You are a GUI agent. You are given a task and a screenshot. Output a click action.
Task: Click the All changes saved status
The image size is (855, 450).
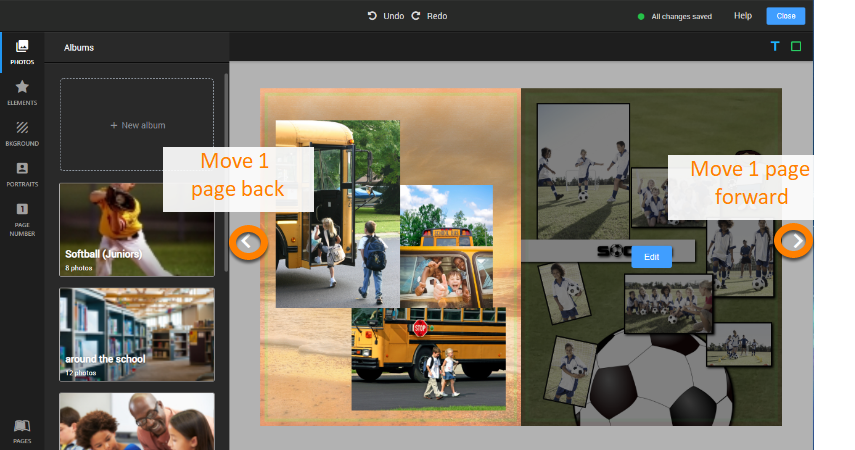pos(675,16)
